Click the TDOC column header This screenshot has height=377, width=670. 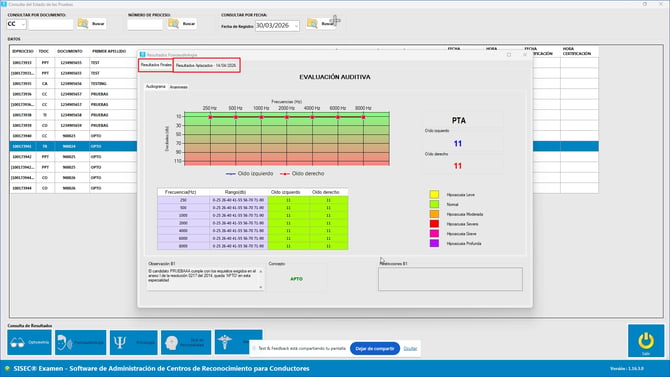(44, 51)
